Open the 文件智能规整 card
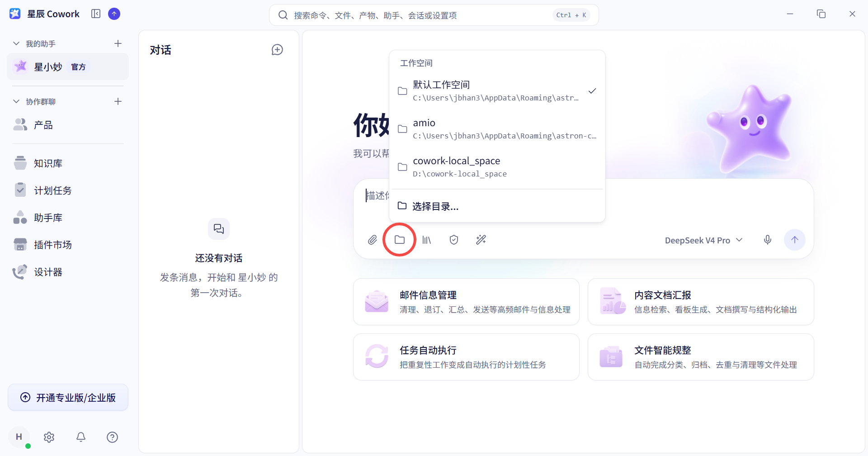Viewport: 868px width, 456px height. [x=701, y=357]
